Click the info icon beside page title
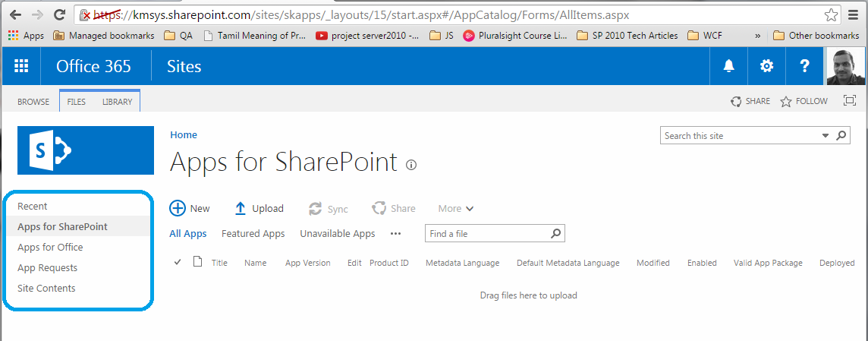Viewport: 868px width, 341px height. 410,165
